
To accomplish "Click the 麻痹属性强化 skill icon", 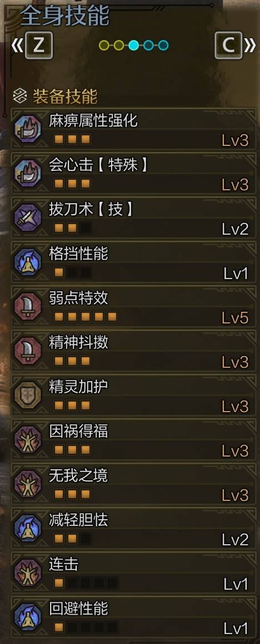I will pyautogui.click(x=28, y=129).
